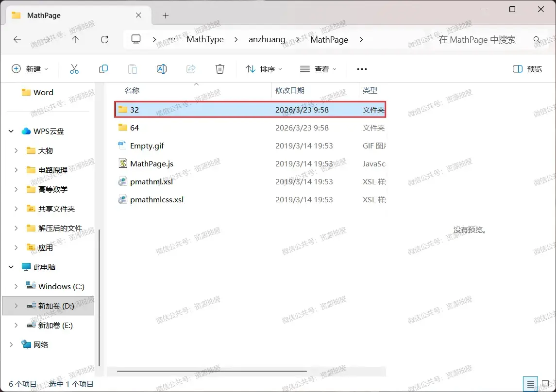Click the MathPage tab title
556x392 pixels.
click(44, 15)
